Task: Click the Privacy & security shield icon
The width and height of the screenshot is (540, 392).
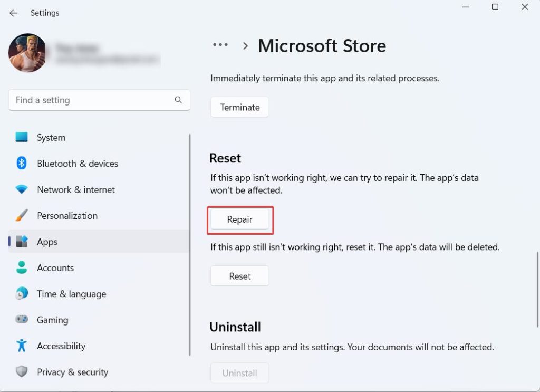Action: pos(22,372)
